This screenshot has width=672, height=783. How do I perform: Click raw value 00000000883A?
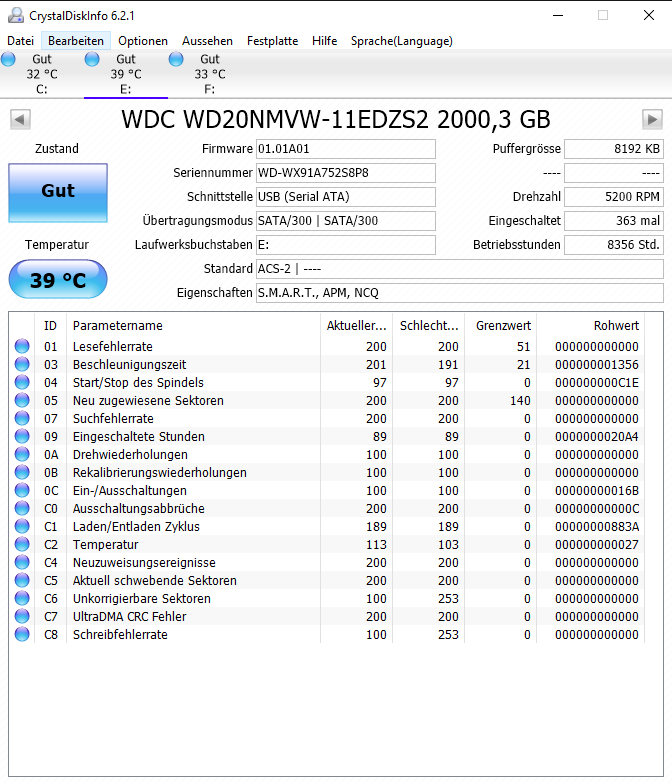pos(597,526)
